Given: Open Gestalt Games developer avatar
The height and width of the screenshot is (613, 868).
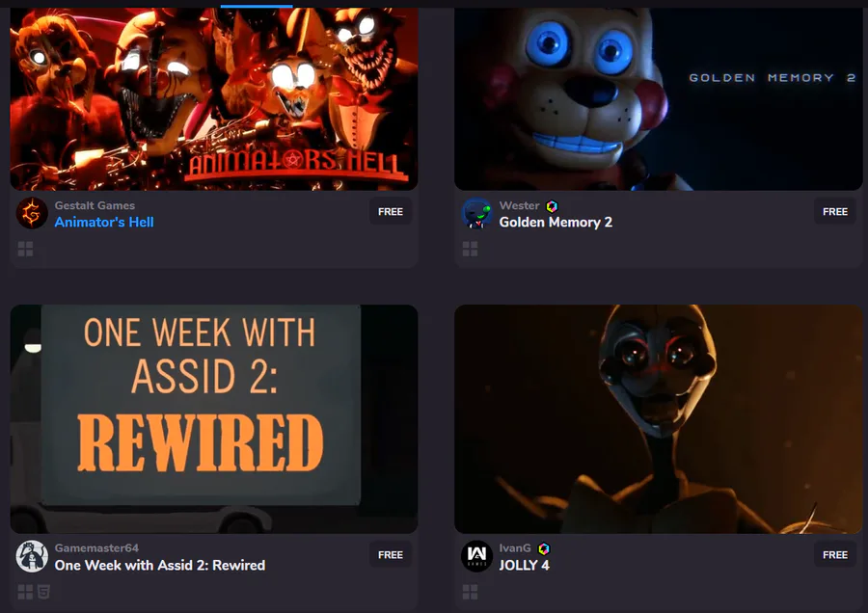Looking at the screenshot, I should [x=32, y=213].
